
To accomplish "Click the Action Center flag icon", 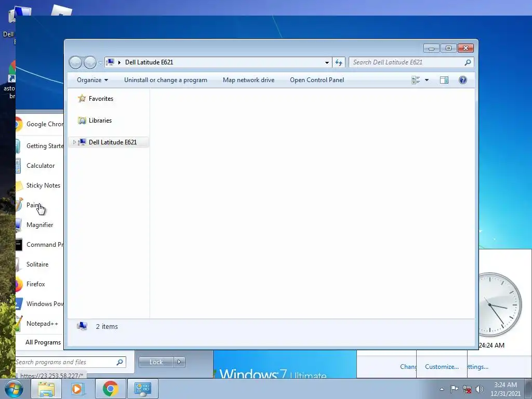I will coord(454,389).
